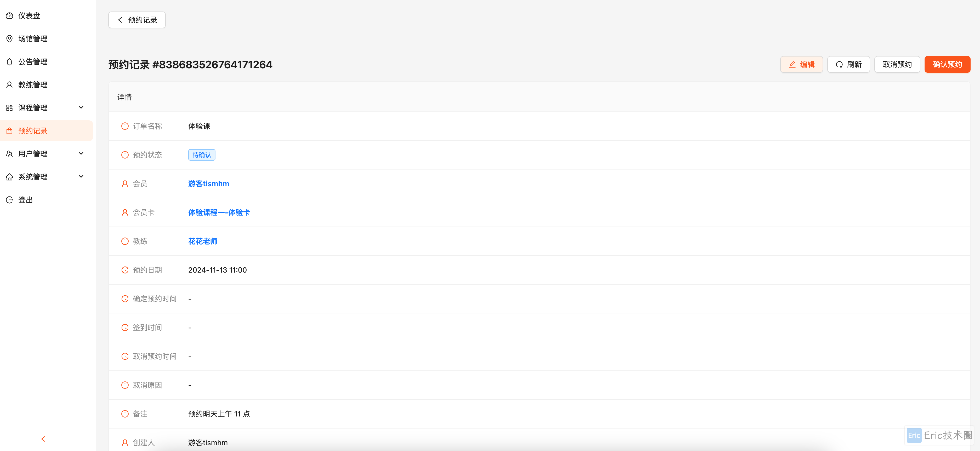Click the location pin icon for 场馆管理
Screen dimensions: 980x451
click(x=9, y=39)
